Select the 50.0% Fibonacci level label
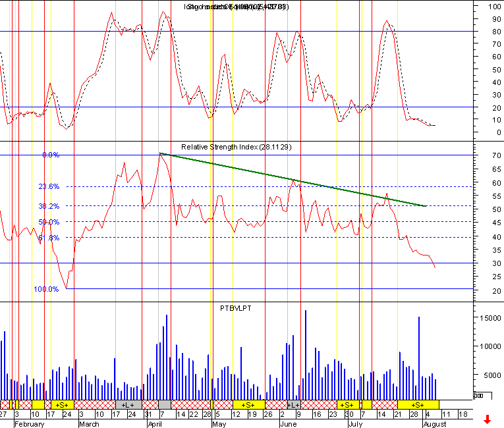504x428 pixels. (x=49, y=222)
